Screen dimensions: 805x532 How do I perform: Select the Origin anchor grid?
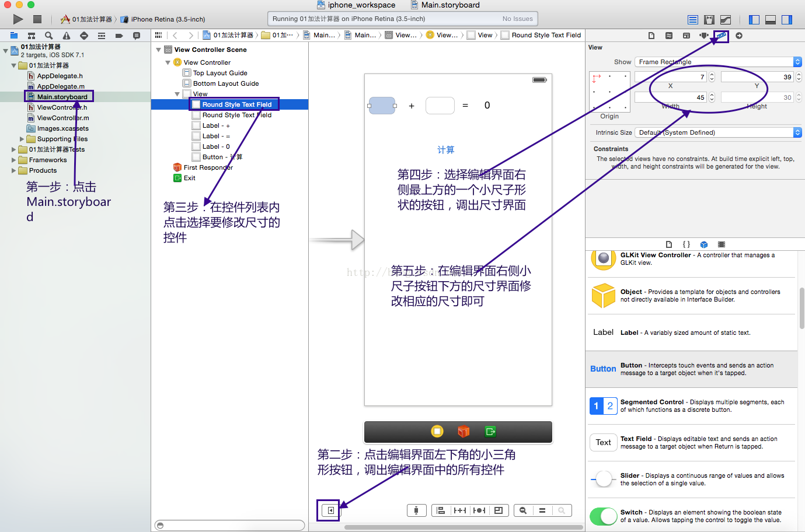tap(609, 92)
